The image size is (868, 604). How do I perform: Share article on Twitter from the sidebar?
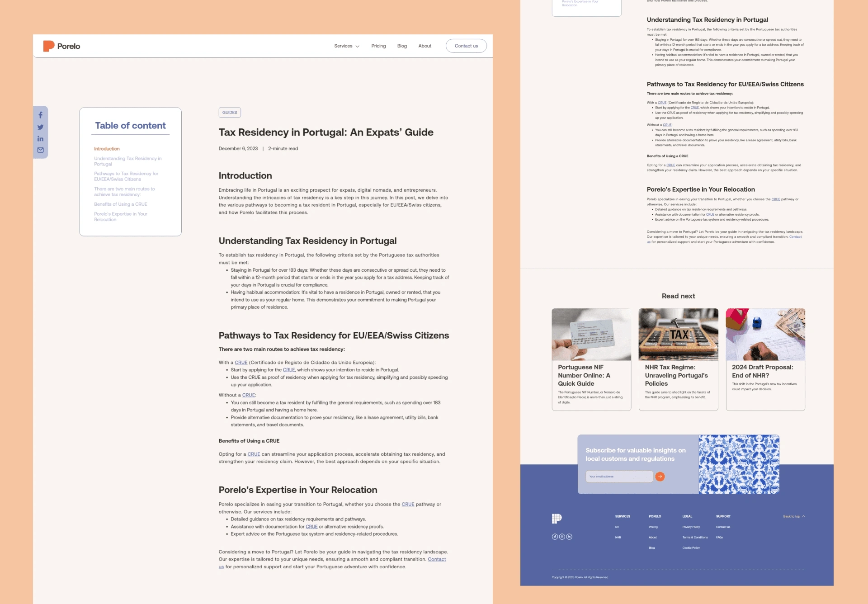pos(40,127)
